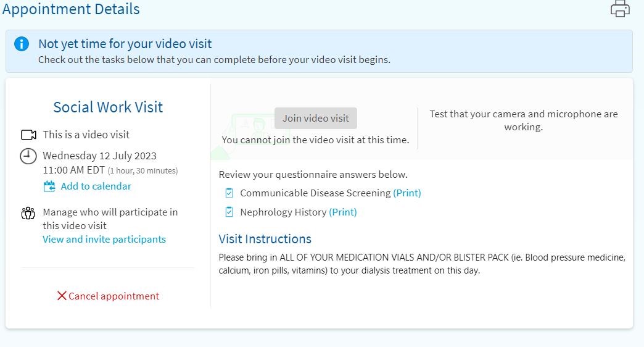Click 'Nephrology History' questionnaire name
Image resolution: width=644 pixels, height=347 pixels.
point(283,212)
